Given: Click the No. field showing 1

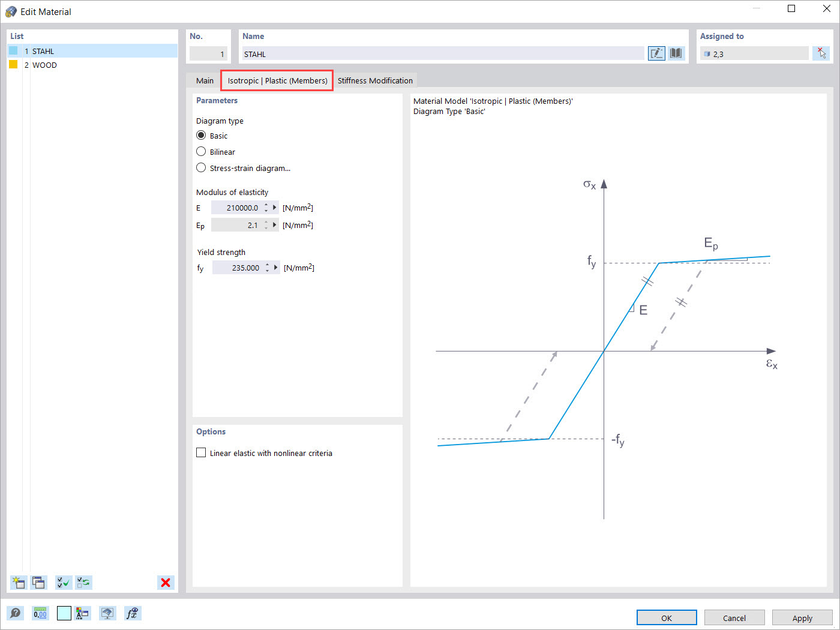Looking at the screenshot, I should 208,54.
